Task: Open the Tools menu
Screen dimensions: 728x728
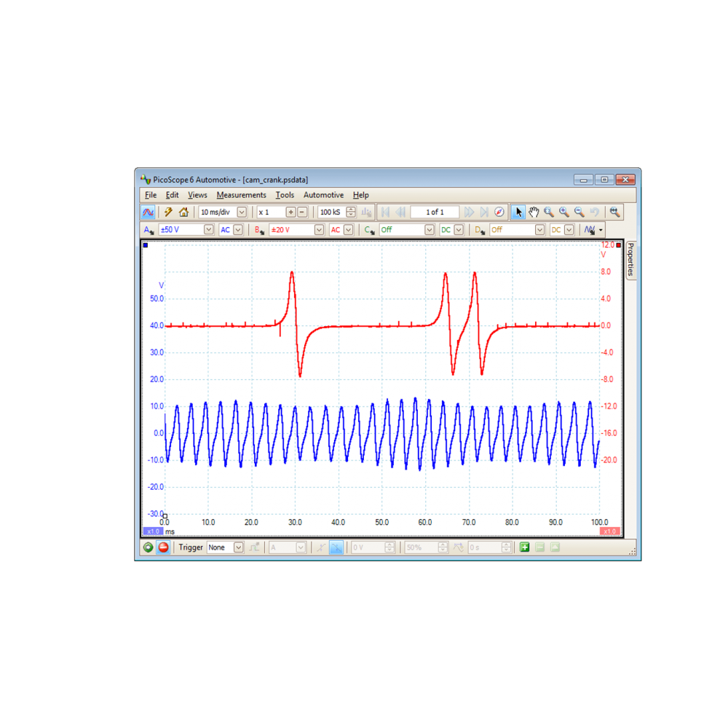Action: pyautogui.click(x=285, y=194)
